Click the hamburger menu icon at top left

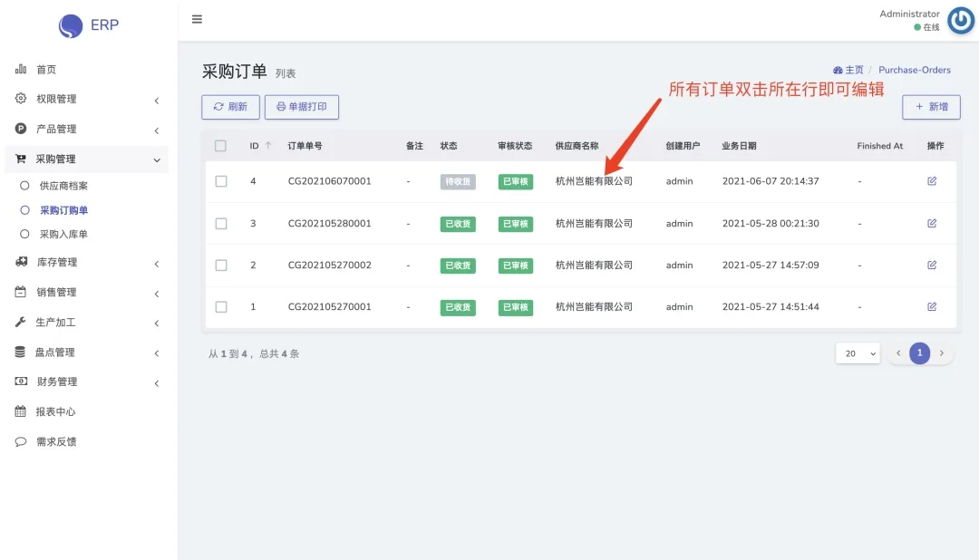[x=197, y=18]
